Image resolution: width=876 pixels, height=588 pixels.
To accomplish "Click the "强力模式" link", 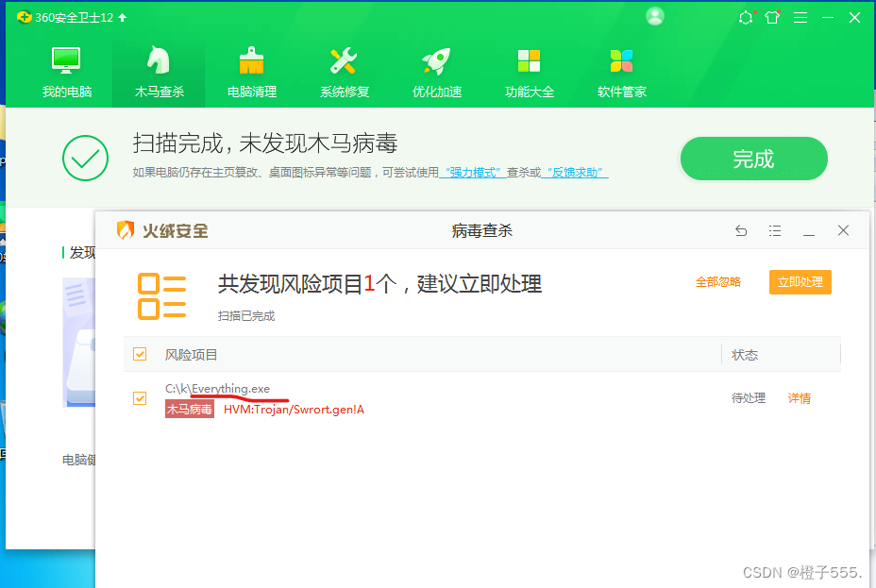I will [473, 173].
